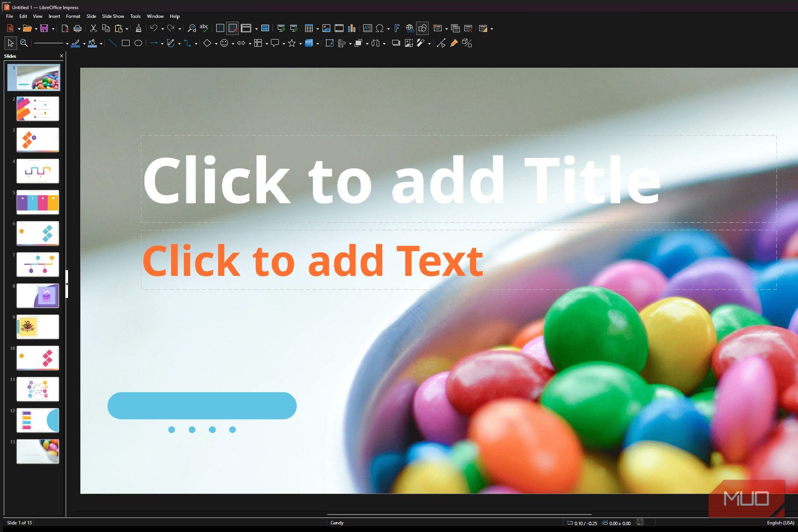The width and height of the screenshot is (798, 532).
Task: Expand the Insert Table dropdown arrow
Action: click(x=317, y=29)
